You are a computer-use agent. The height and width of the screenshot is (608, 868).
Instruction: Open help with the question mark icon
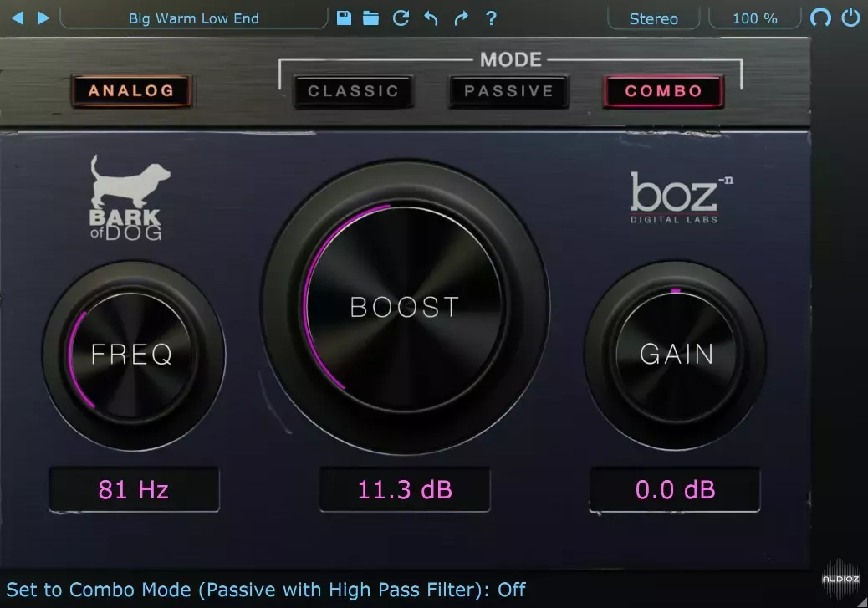point(491,18)
